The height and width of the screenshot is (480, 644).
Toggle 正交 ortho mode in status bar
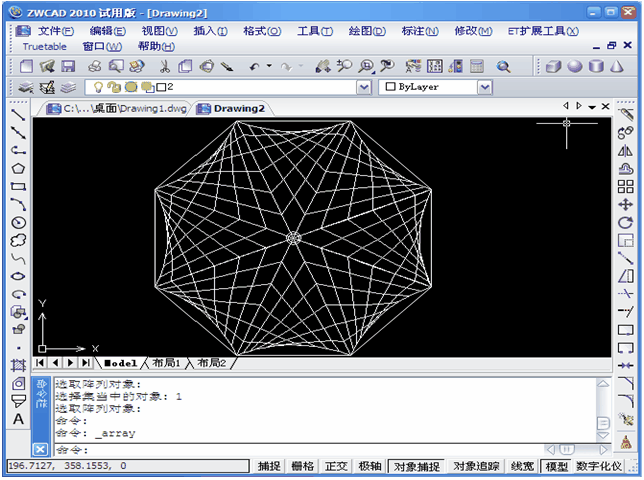click(336, 466)
